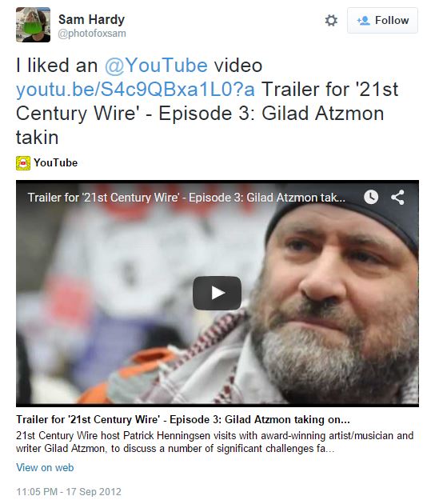Click the bold trailer title below the video
The width and height of the screenshot is (435, 504).
[x=183, y=419]
